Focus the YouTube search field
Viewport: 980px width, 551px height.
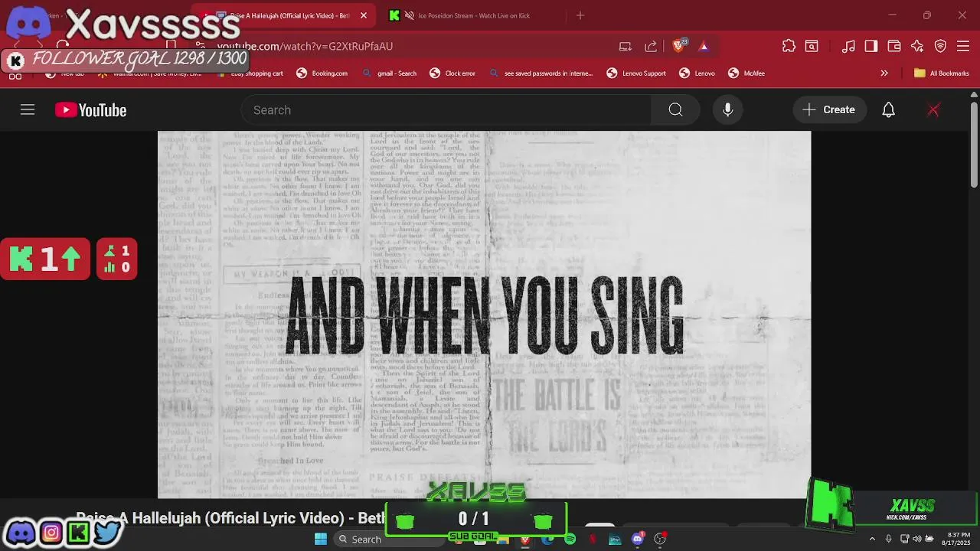click(x=446, y=110)
